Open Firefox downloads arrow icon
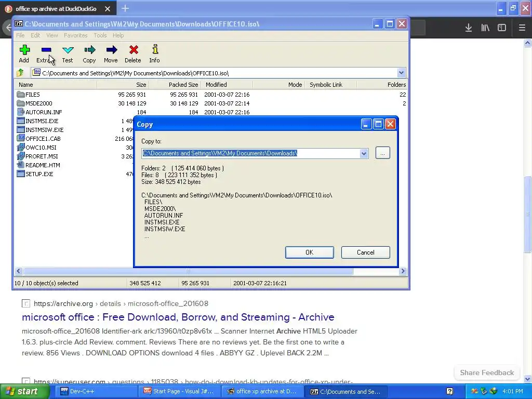The height and width of the screenshot is (399, 532). click(x=469, y=28)
